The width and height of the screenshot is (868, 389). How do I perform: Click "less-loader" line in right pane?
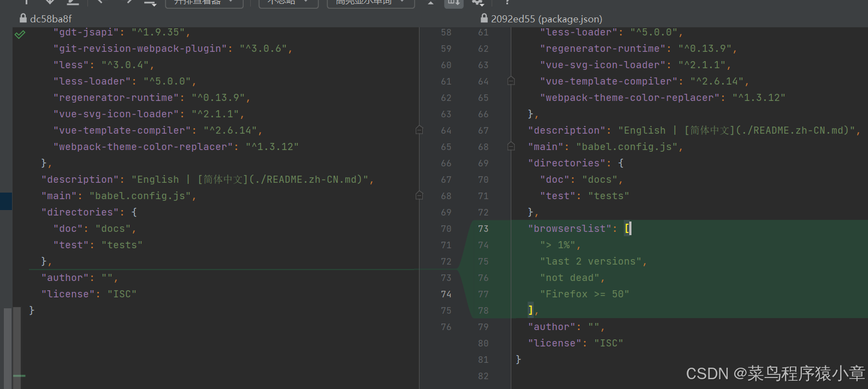tap(611, 32)
